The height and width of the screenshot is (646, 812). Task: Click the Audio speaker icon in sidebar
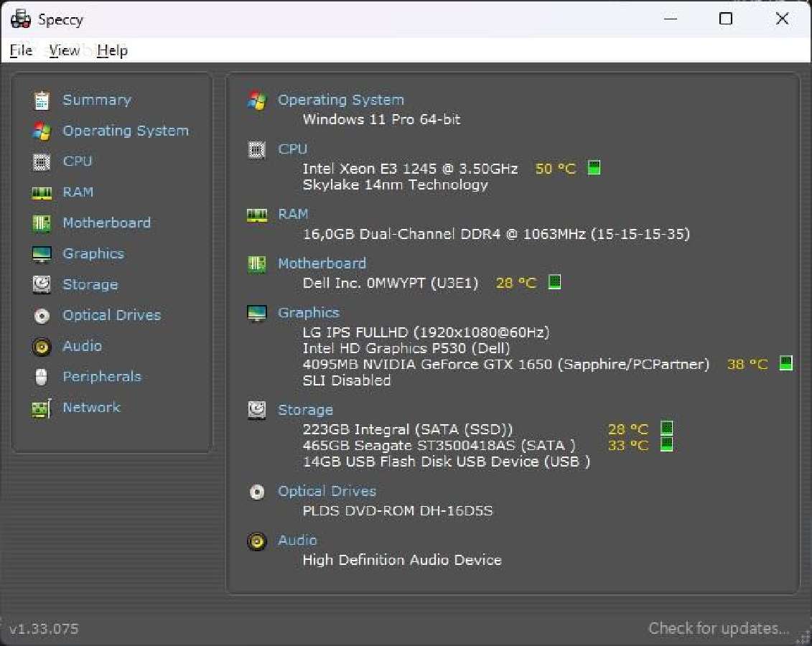coord(42,346)
